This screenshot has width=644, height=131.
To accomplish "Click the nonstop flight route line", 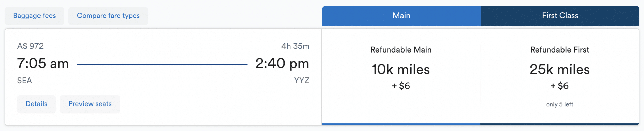I will tap(162, 64).
